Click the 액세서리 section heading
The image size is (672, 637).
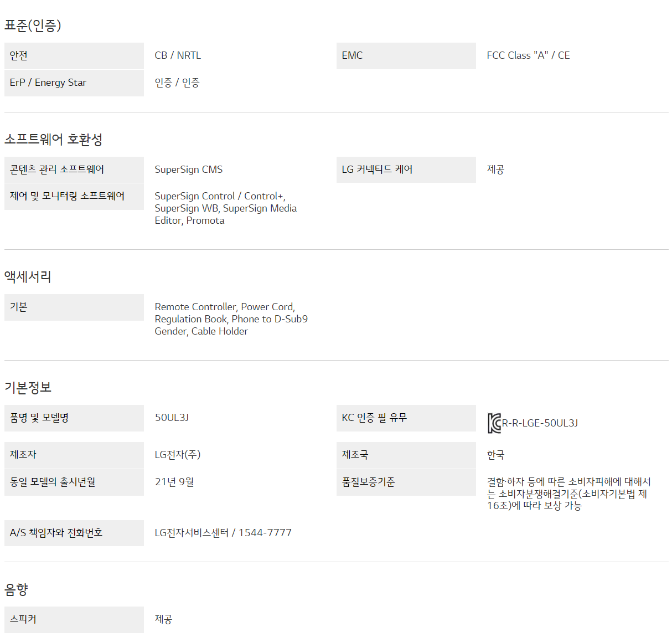(x=28, y=277)
